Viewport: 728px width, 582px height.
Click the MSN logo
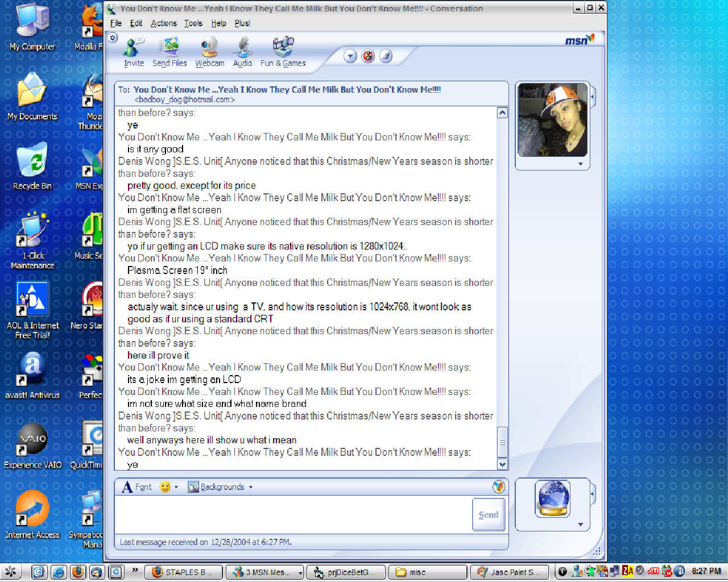pos(580,40)
